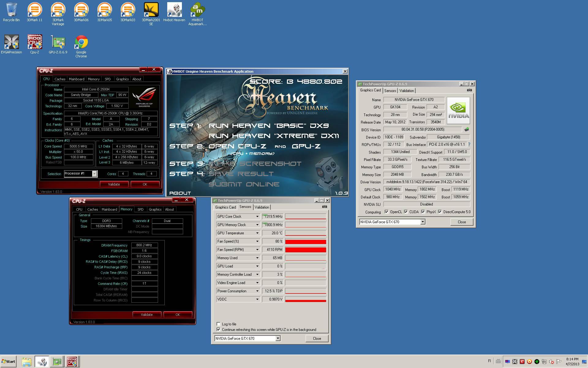Toggle DirectCompute 5.0 checkbox
The image size is (588, 368).
click(440, 212)
